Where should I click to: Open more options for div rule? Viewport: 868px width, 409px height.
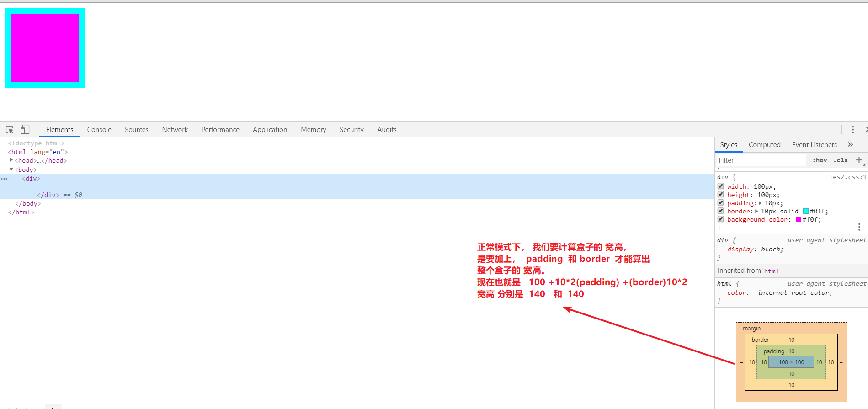click(859, 227)
